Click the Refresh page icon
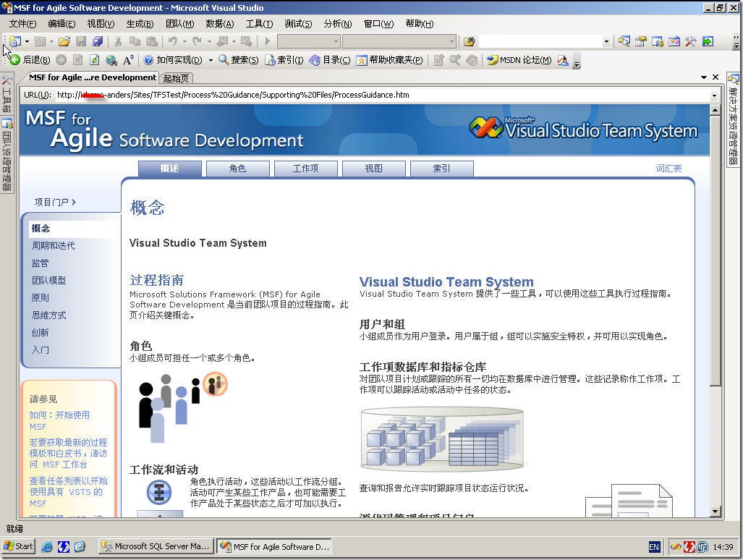This screenshot has height=560, width=743. click(x=94, y=60)
